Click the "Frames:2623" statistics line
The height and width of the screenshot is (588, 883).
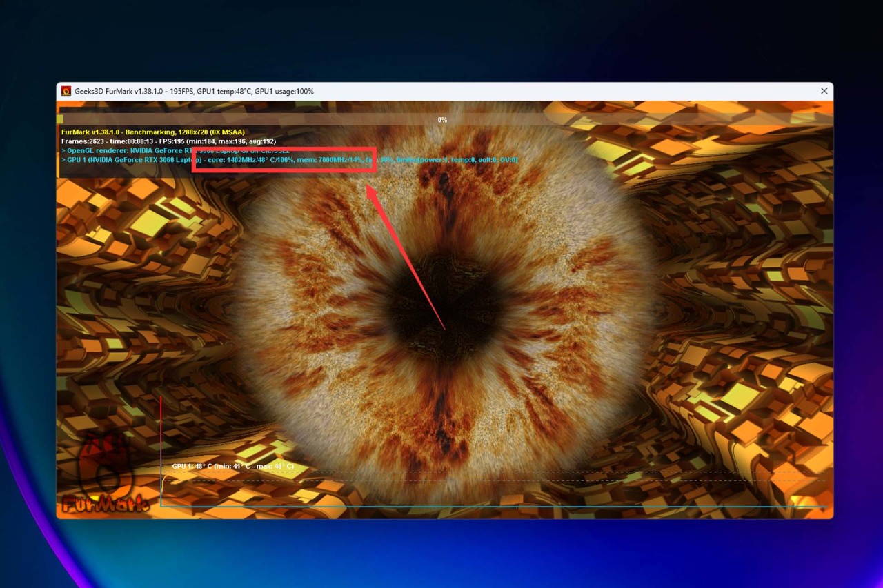point(169,141)
